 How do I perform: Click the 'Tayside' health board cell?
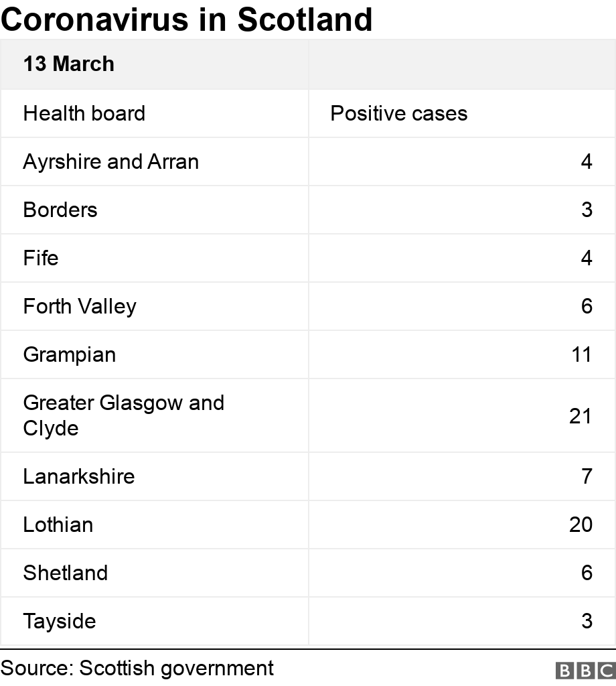(60, 621)
